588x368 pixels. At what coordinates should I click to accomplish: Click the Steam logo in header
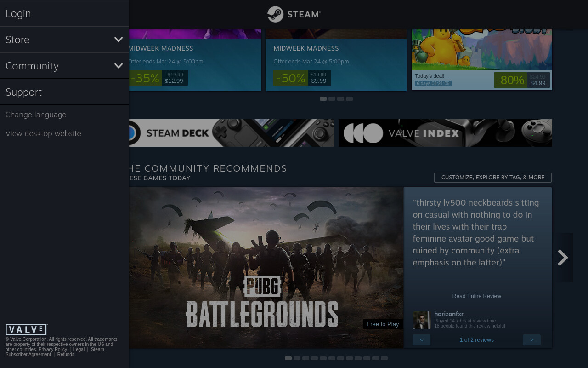coord(294,14)
